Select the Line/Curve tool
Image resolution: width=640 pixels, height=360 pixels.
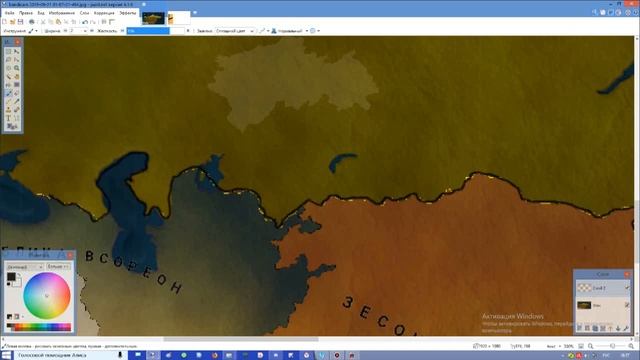(17, 118)
